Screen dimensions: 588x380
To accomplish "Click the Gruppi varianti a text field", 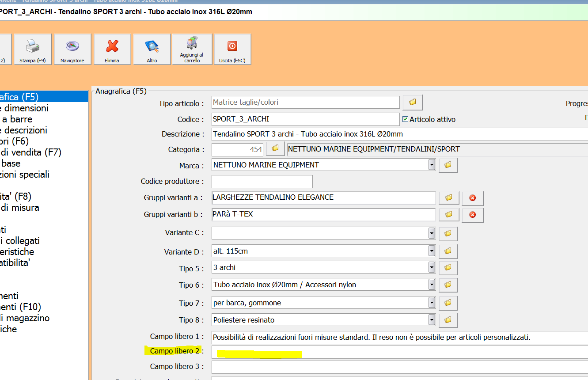I will [323, 198].
